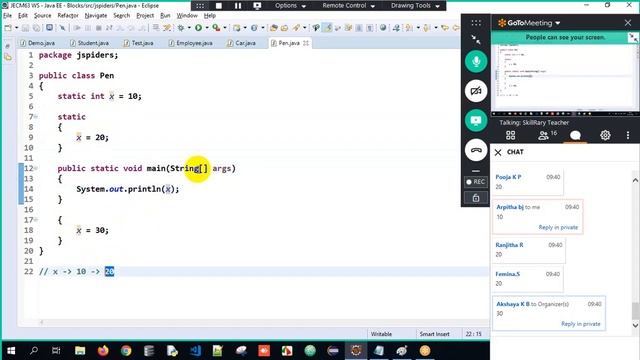640x360 pixels.
Task: Switch to the Test.java tab
Action: (x=138, y=43)
